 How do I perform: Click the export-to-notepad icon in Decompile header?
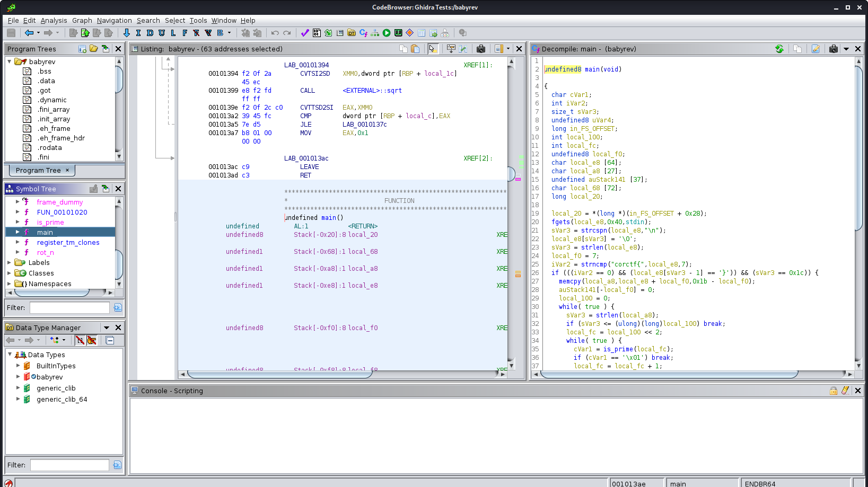tap(816, 49)
